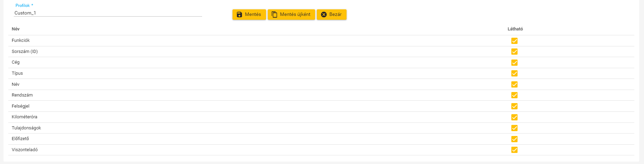Click the Viszonteladó row name
The width and height of the screenshot is (644, 164).
[25, 150]
